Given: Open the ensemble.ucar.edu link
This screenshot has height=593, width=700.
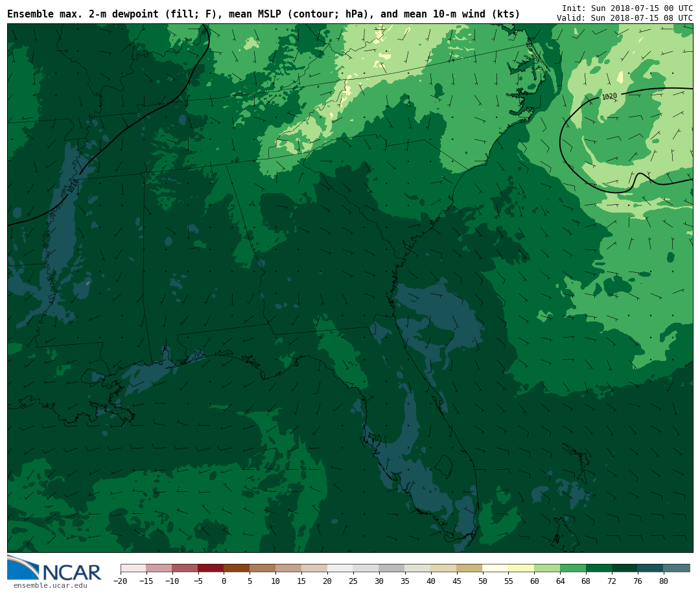Looking at the screenshot, I should click(50, 586).
